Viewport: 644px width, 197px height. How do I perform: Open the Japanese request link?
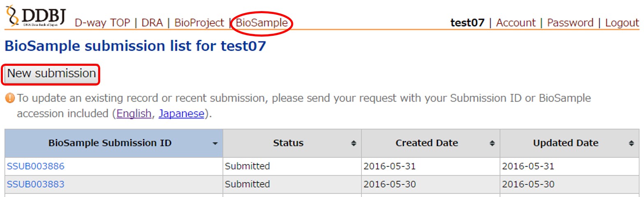181,114
